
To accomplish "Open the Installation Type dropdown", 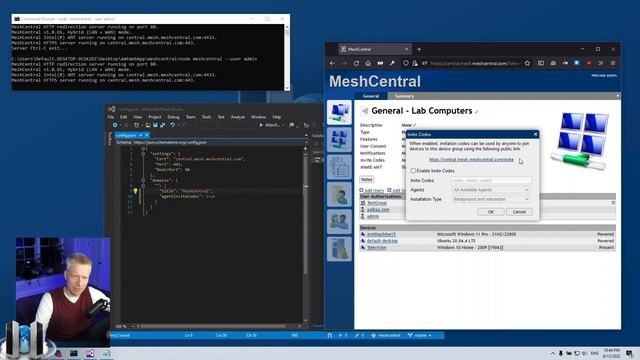I will pos(491,199).
